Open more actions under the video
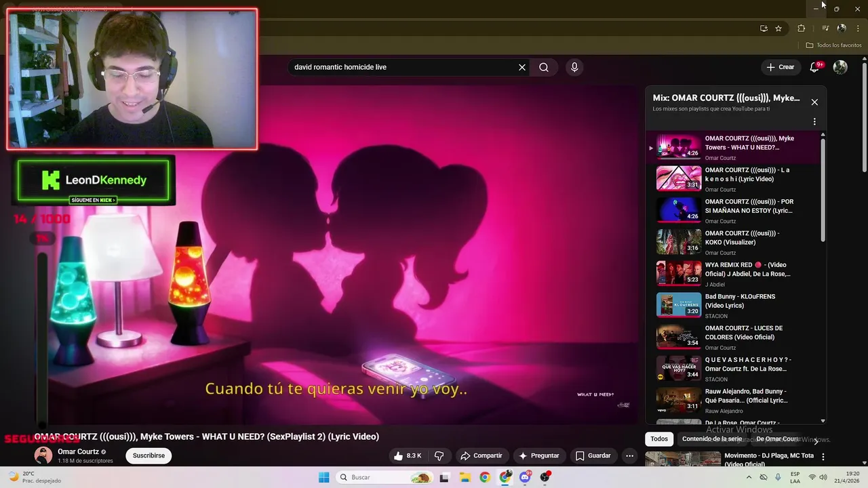The width and height of the screenshot is (868, 488). [x=629, y=455]
